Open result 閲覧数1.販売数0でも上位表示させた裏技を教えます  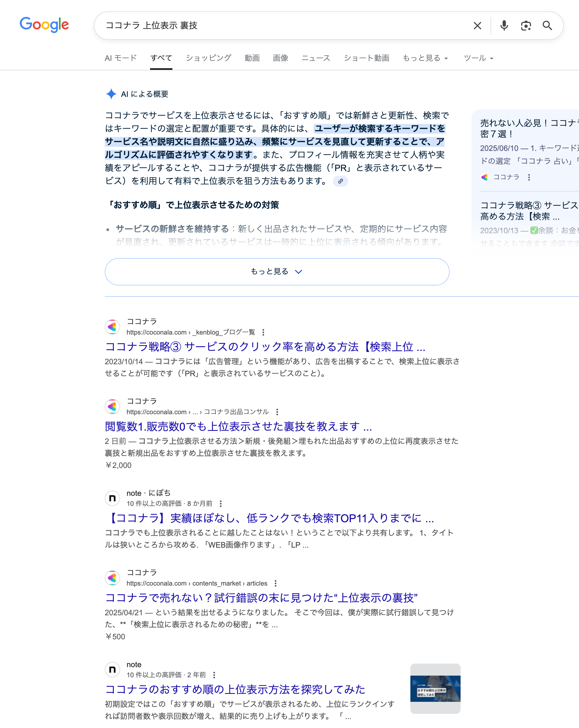coord(238,426)
